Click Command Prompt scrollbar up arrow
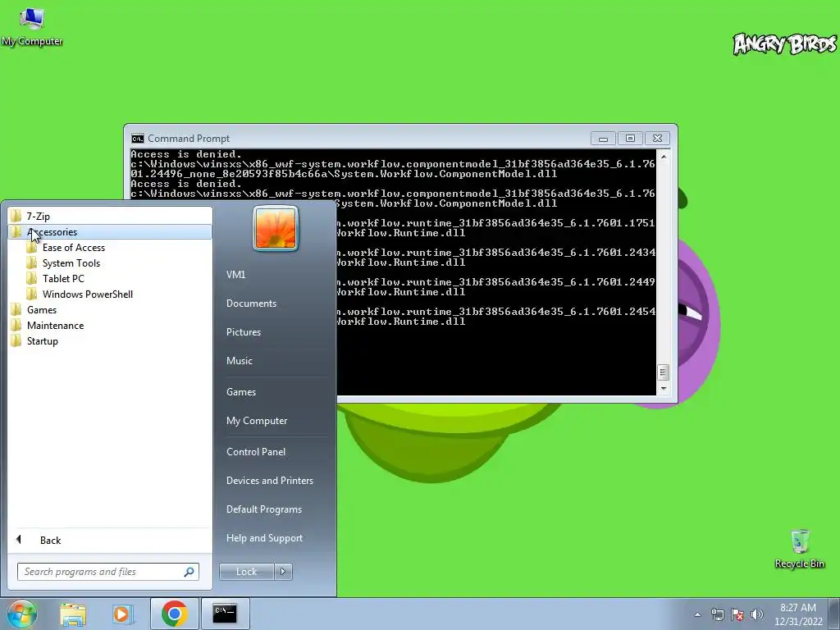 click(x=664, y=157)
